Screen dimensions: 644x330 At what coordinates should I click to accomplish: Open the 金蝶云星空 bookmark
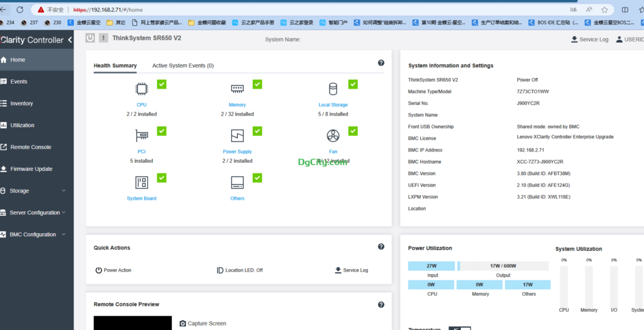(84, 23)
